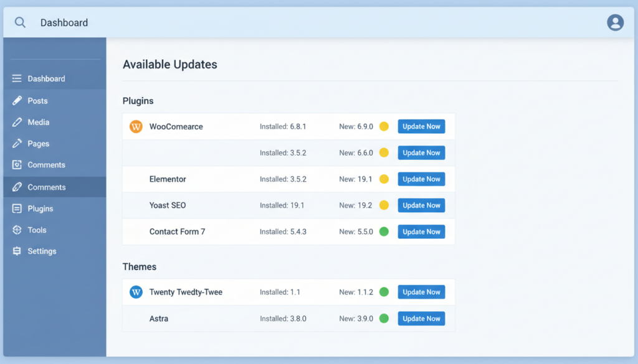Open Dashboard in the sidebar
Viewport: 638px width, 364px height.
[55, 78]
